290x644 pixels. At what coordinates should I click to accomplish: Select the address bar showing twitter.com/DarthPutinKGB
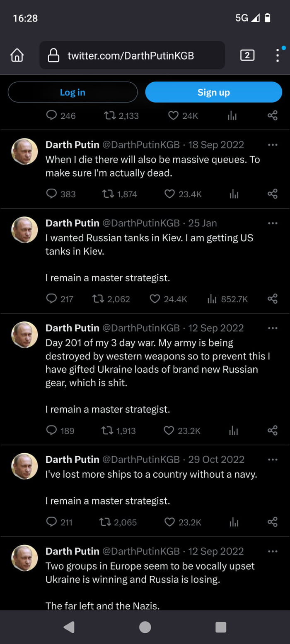[132, 55]
